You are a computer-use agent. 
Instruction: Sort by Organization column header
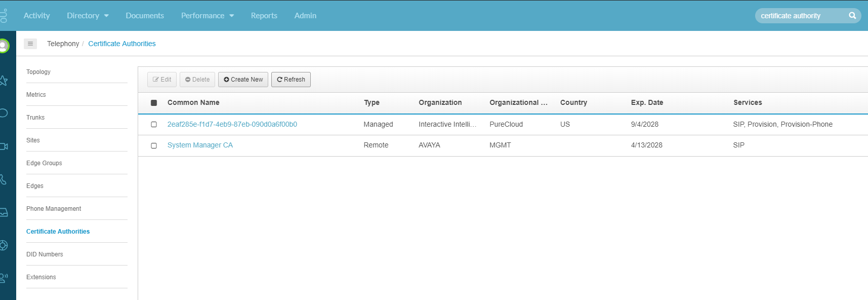440,102
